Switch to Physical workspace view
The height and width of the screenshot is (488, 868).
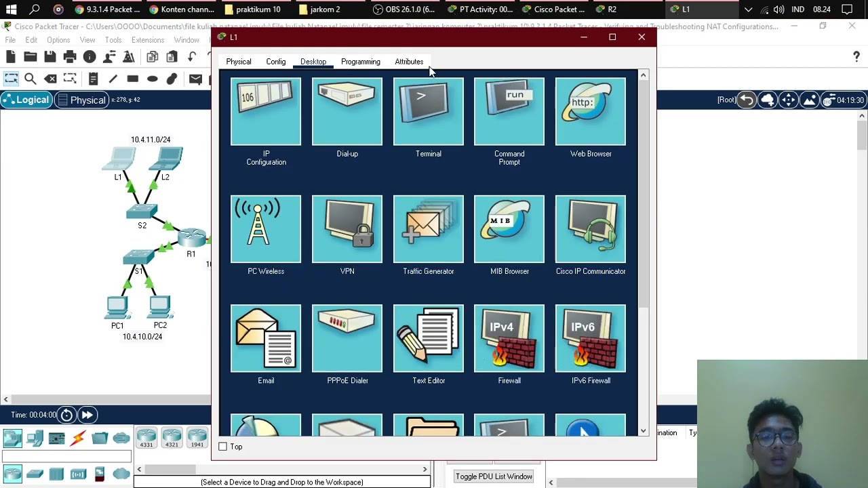pos(81,100)
